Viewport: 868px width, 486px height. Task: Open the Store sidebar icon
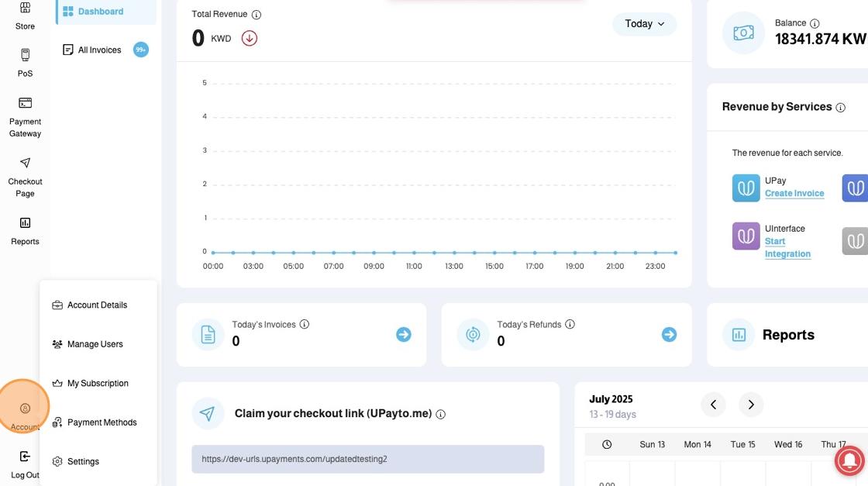pos(25,9)
